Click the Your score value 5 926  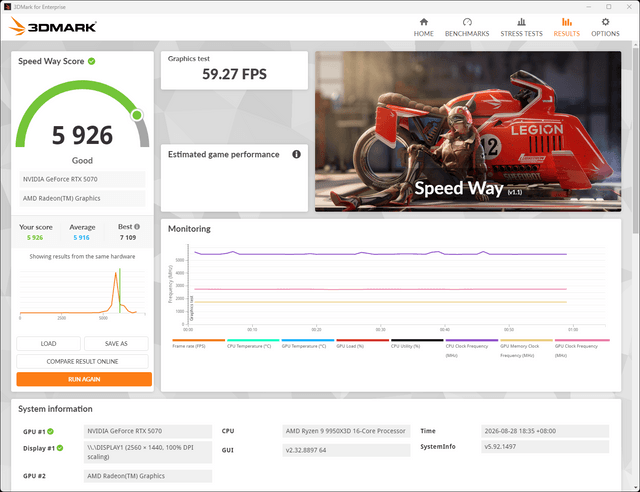[35, 238]
